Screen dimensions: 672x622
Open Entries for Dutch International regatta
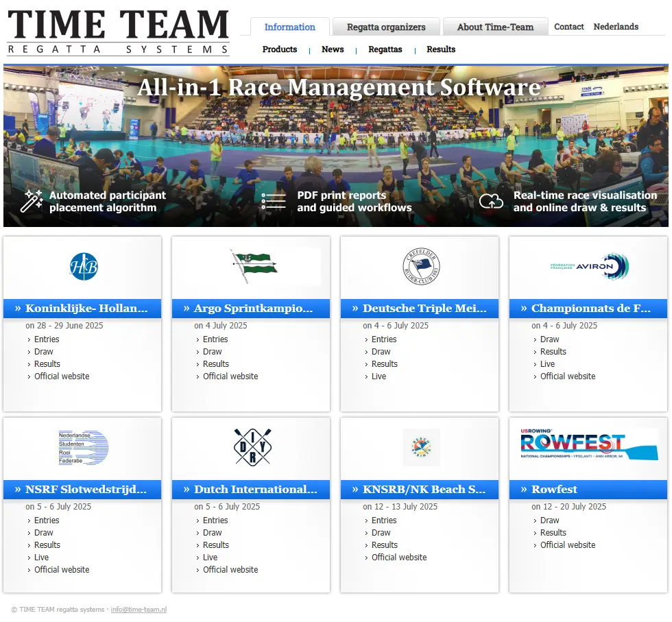(215, 521)
